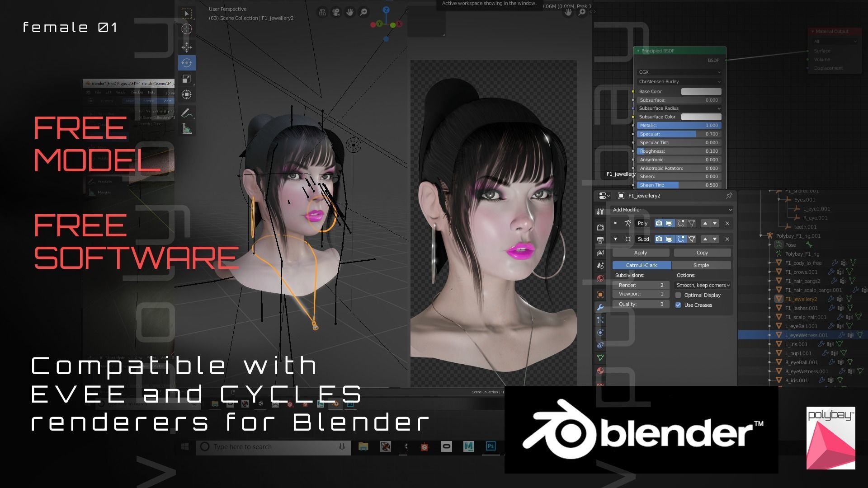Viewport: 868px width, 488px height.
Task: Open Scene properties tab
Action: click(600, 265)
